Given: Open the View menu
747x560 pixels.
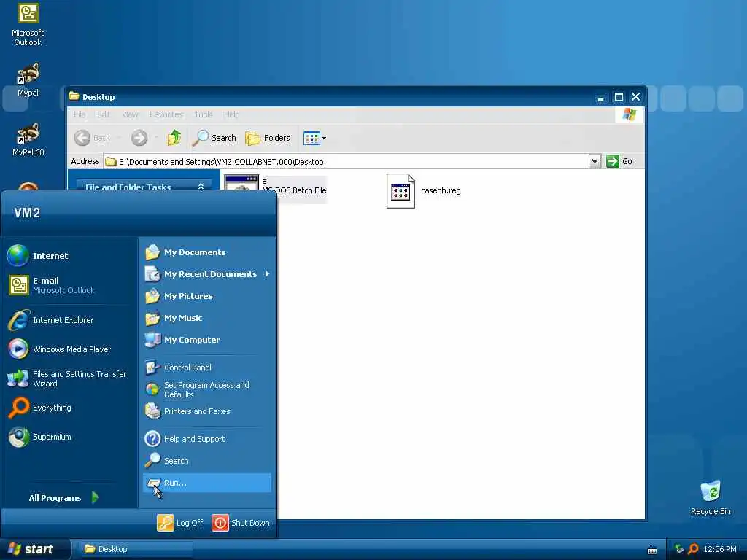Looking at the screenshot, I should click(x=130, y=114).
